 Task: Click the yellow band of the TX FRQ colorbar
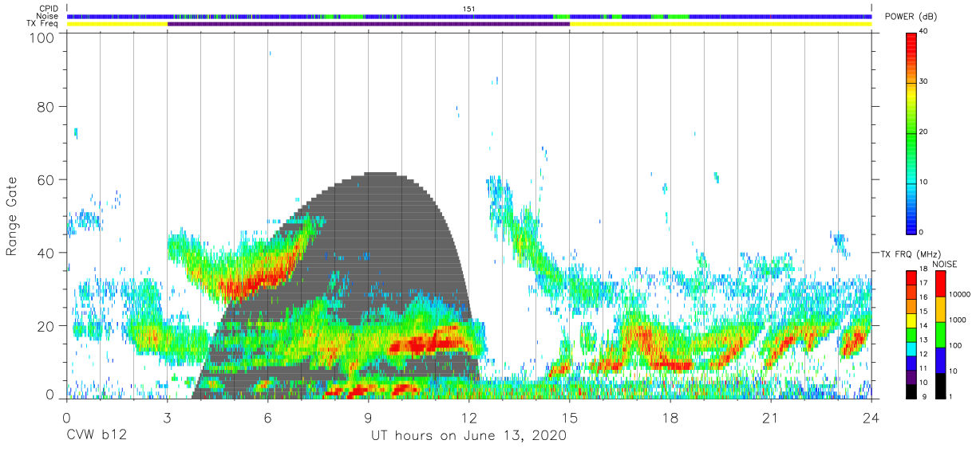pyautogui.click(x=911, y=319)
